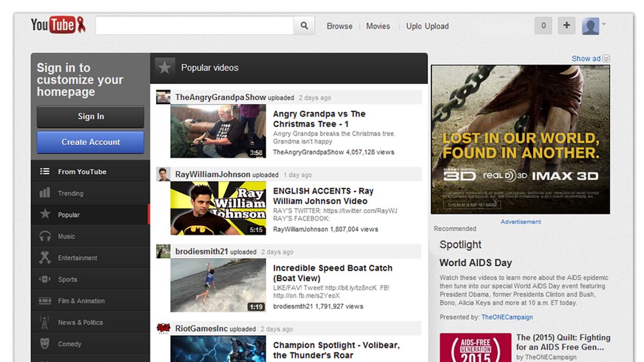Screen dimensions: 644x362
Task: Click the Film & Animation filmstrip icon
Action: coord(45,300)
